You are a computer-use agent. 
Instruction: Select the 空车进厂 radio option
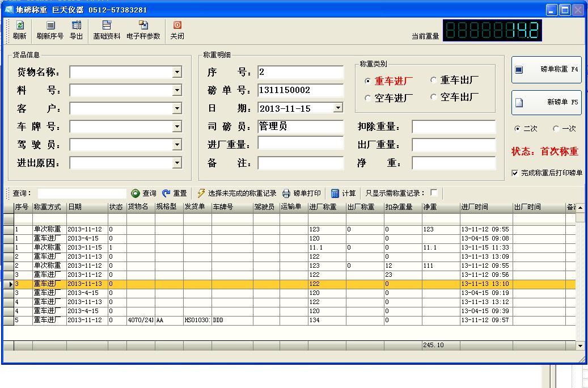click(367, 98)
